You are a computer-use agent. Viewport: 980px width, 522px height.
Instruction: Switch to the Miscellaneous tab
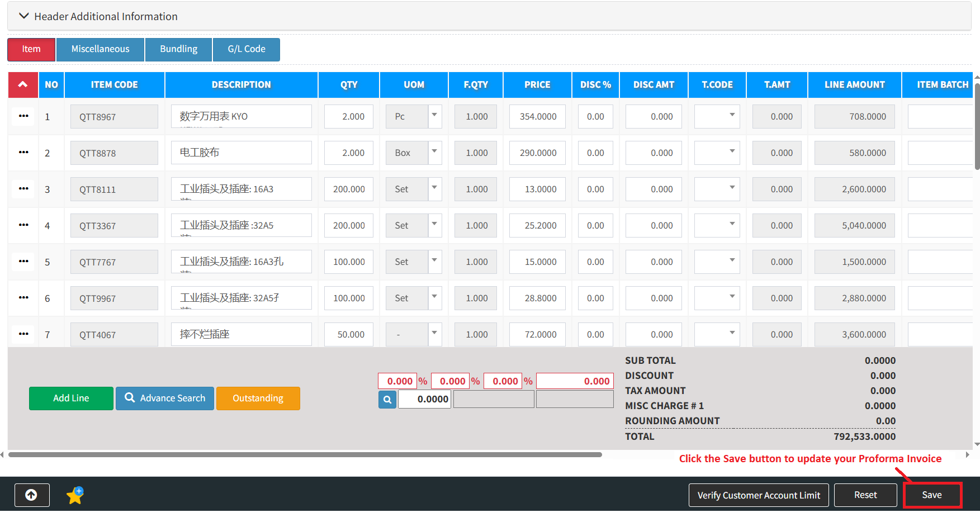pos(100,49)
